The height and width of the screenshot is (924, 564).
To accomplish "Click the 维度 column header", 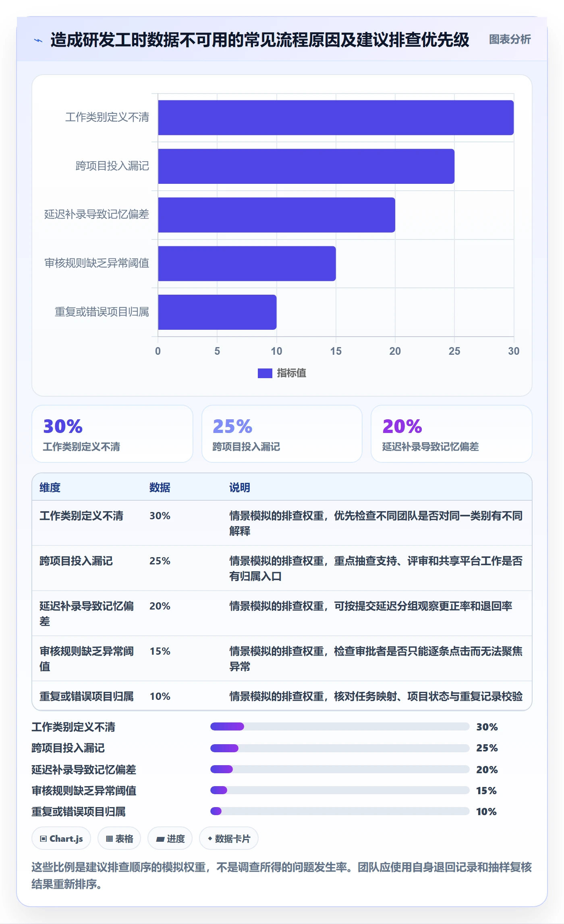I will [50, 487].
